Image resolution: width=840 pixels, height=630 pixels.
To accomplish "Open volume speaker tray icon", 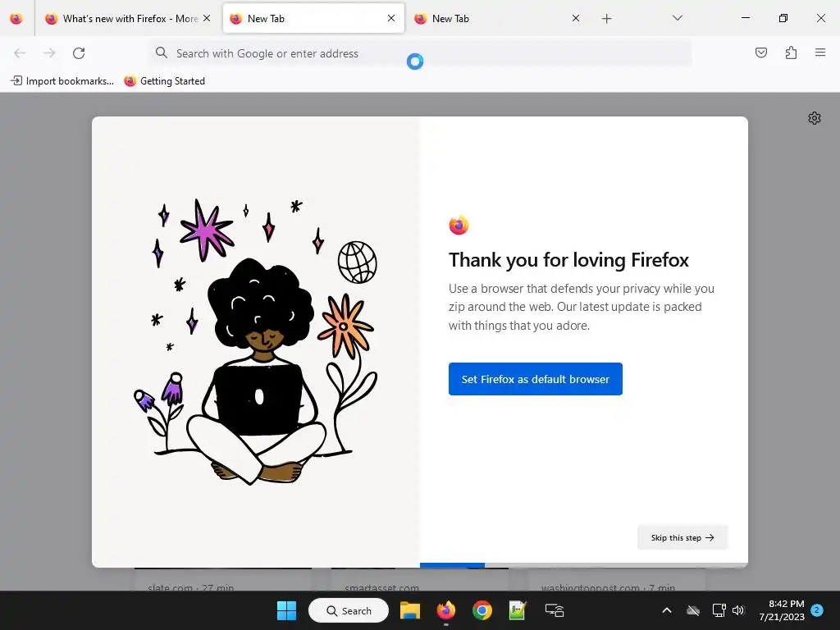I will (738, 610).
